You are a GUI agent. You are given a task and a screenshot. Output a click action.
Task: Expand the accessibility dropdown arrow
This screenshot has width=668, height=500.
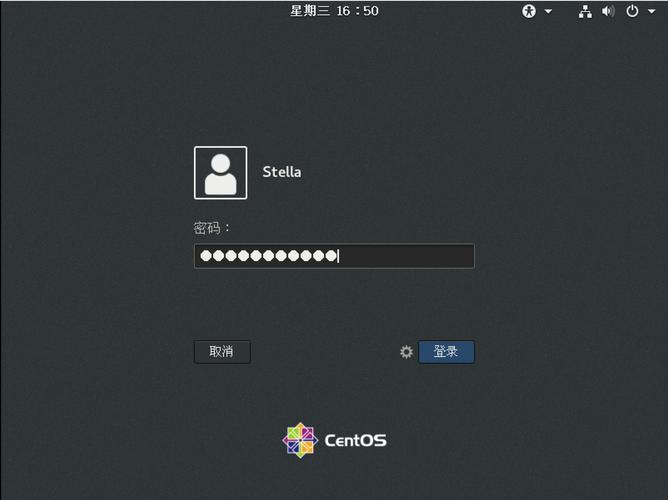tap(548, 11)
